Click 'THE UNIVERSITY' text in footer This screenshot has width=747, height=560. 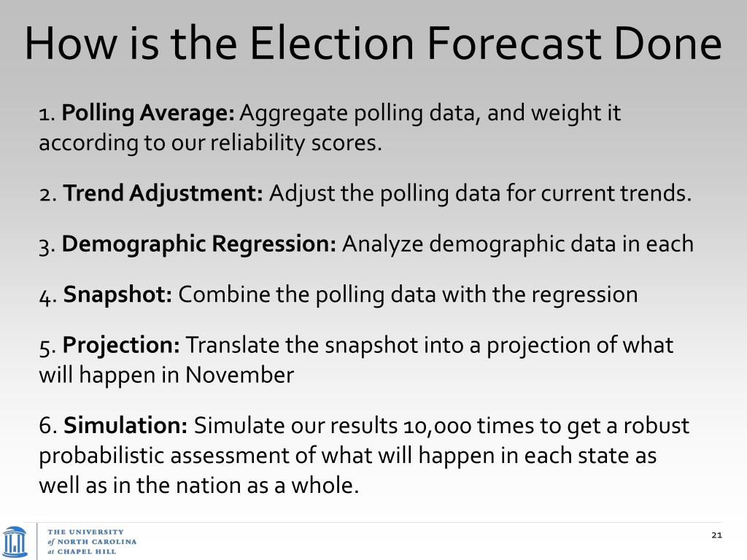pos(86,532)
